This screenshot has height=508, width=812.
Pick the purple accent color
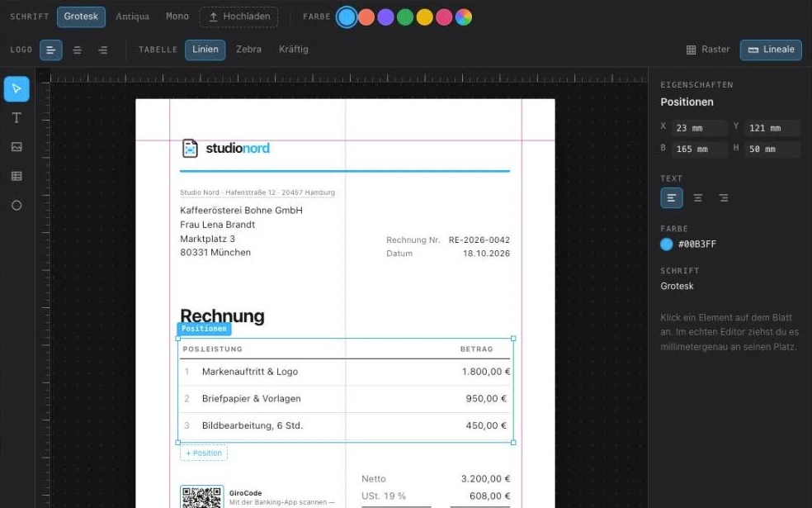click(386, 17)
